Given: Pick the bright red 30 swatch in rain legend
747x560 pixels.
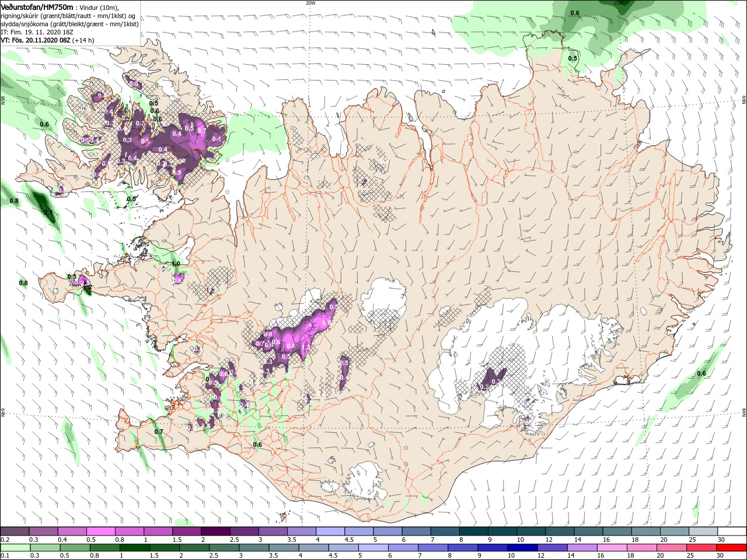Looking at the screenshot, I should (x=731, y=548).
